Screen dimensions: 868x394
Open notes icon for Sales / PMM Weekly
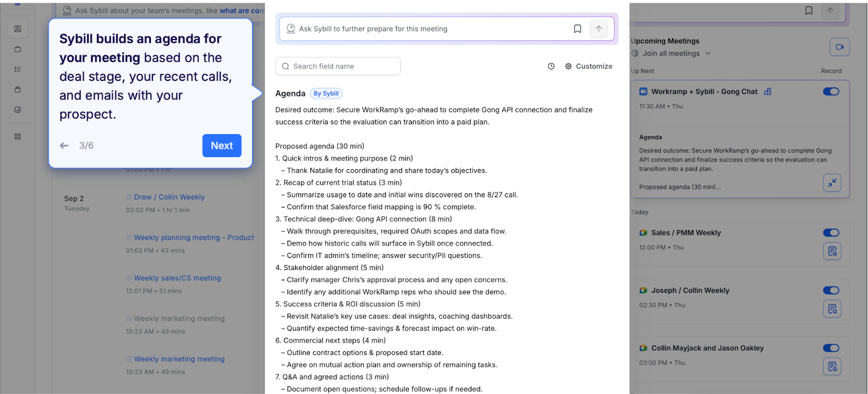[832, 251]
